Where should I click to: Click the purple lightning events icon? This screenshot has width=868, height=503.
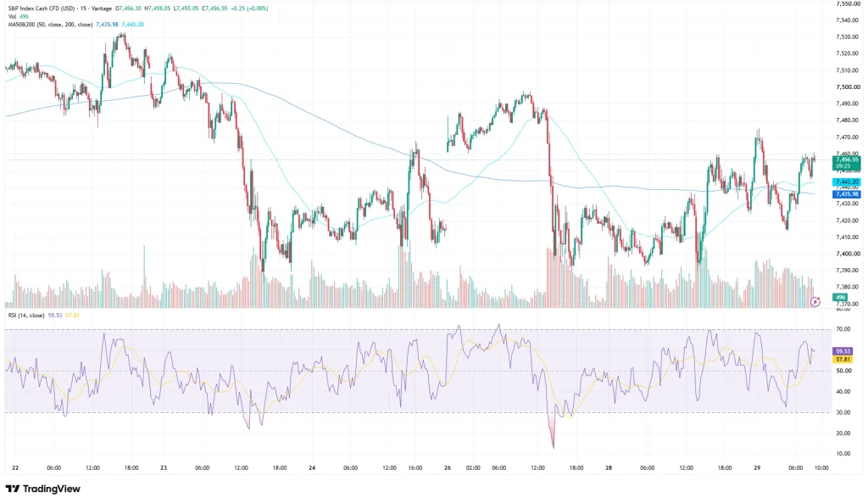point(815,302)
